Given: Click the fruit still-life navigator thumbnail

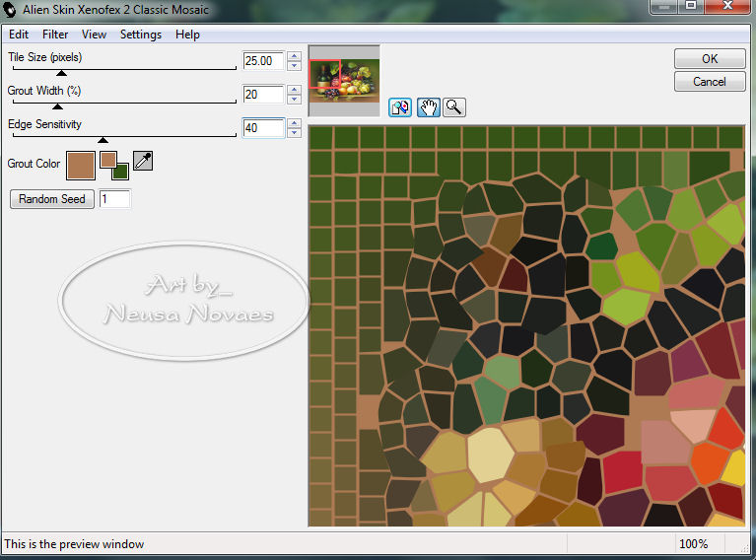Looking at the screenshot, I should [344, 81].
